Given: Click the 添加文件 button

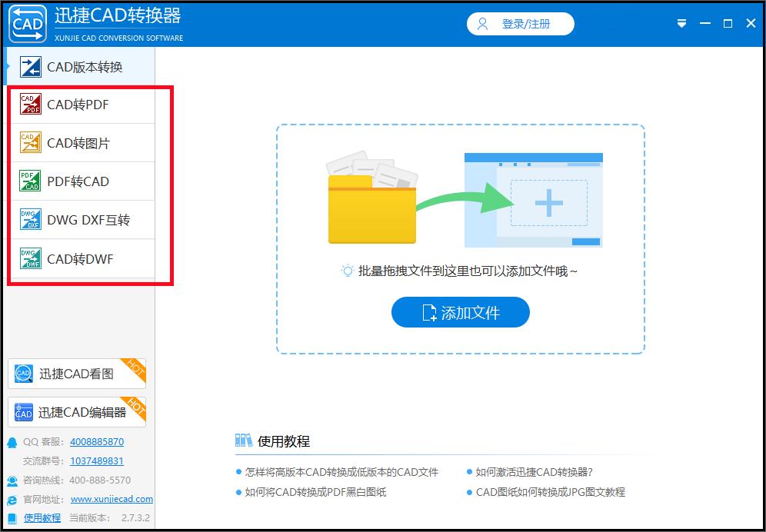Looking at the screenshot, I should point(460,313).
